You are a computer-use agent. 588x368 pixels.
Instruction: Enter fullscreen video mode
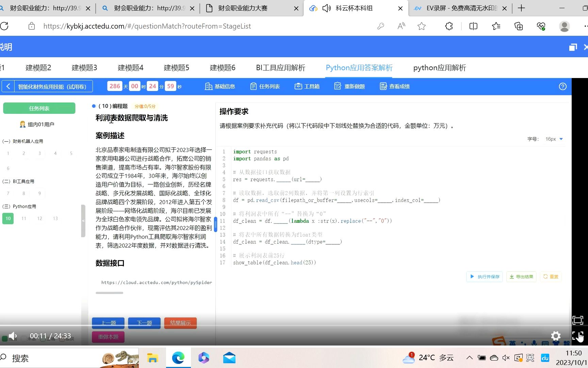coord(577,336)
